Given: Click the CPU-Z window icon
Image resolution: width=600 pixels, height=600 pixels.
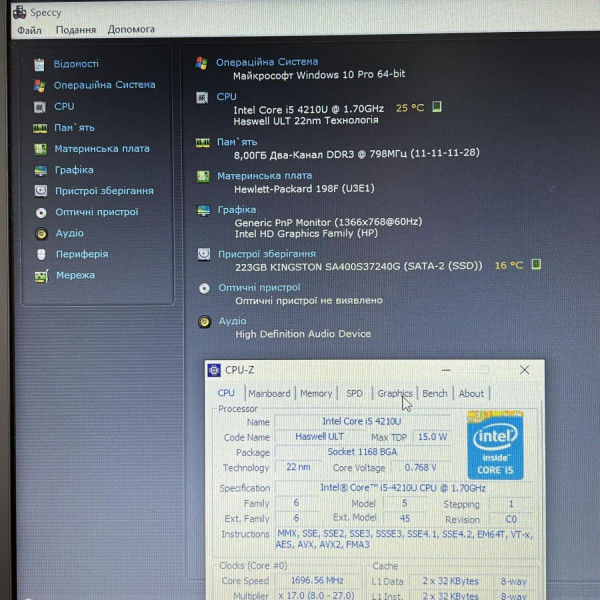Looking at the screenshot, I should (x=214, y=370).
